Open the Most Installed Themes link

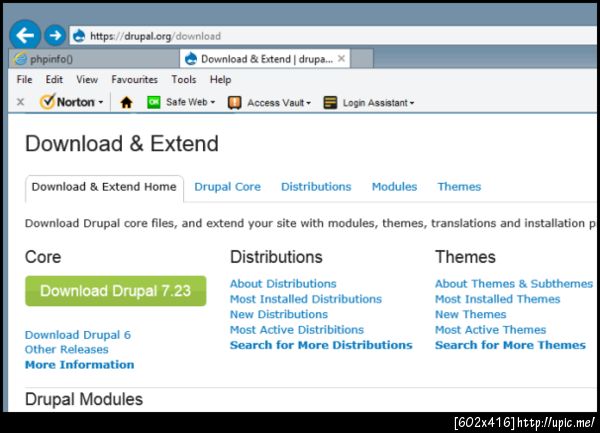tap(497, 299)
